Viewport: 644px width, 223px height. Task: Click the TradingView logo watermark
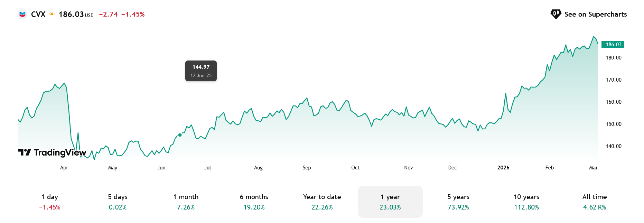[52, 152]
